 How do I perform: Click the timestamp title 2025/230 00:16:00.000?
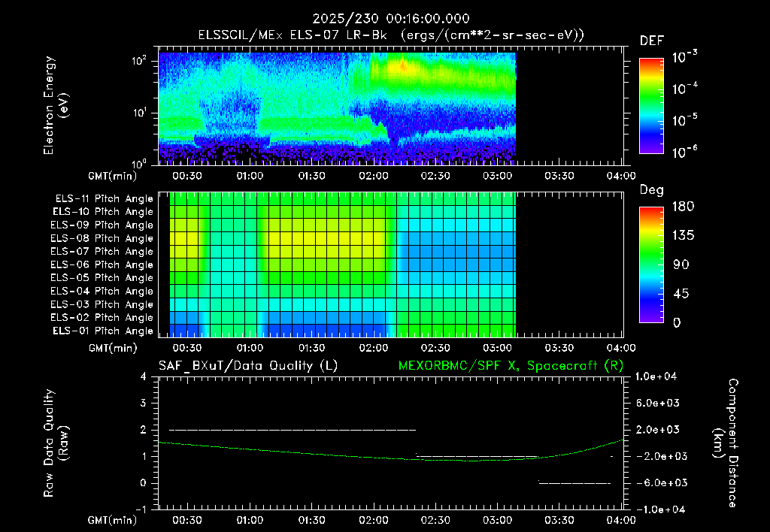[x=391, y=19]
